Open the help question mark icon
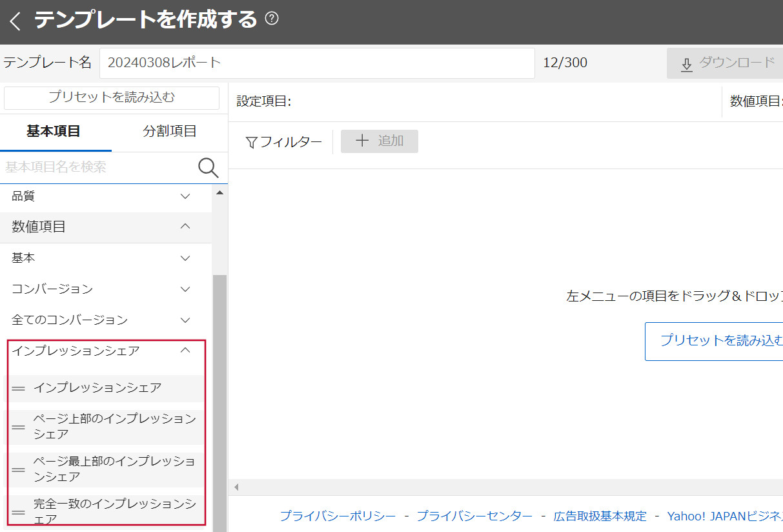Viewport: 783px width, 532px height. [272, 19]
